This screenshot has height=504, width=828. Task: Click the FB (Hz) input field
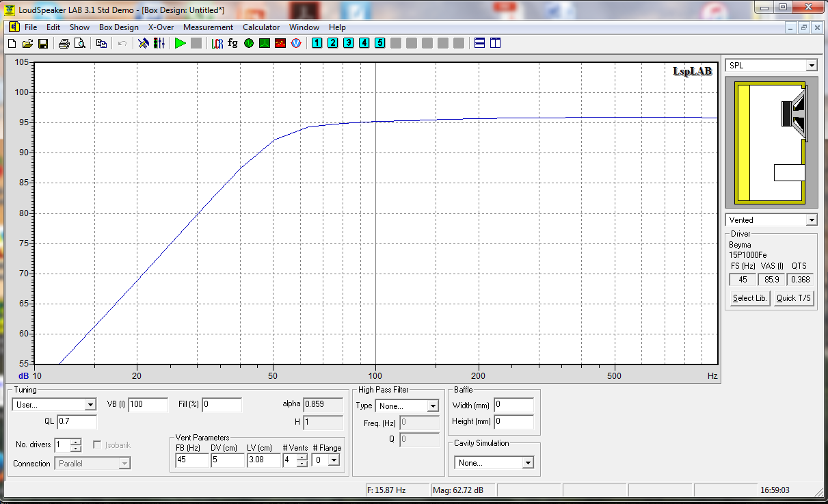pos(191,460)
